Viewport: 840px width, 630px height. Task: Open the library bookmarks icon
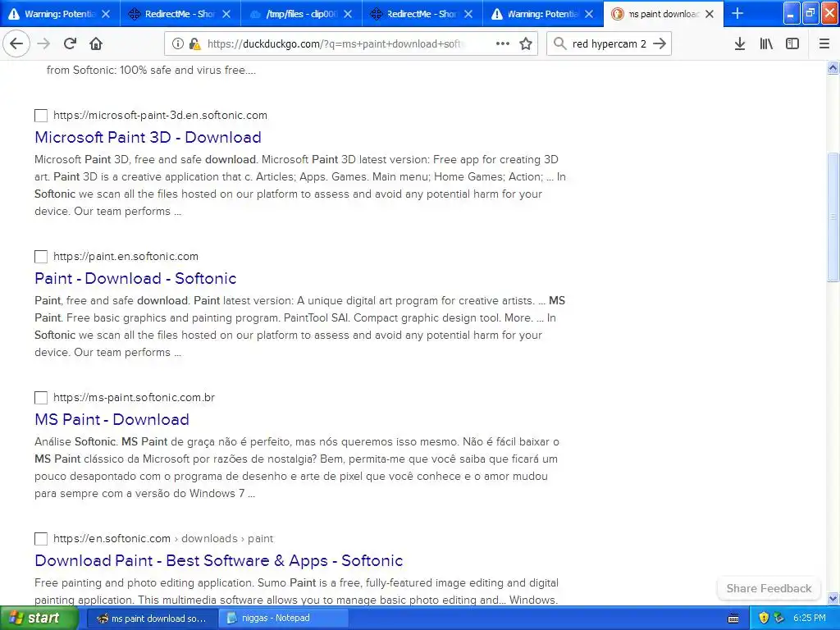(x=766, y=43)
